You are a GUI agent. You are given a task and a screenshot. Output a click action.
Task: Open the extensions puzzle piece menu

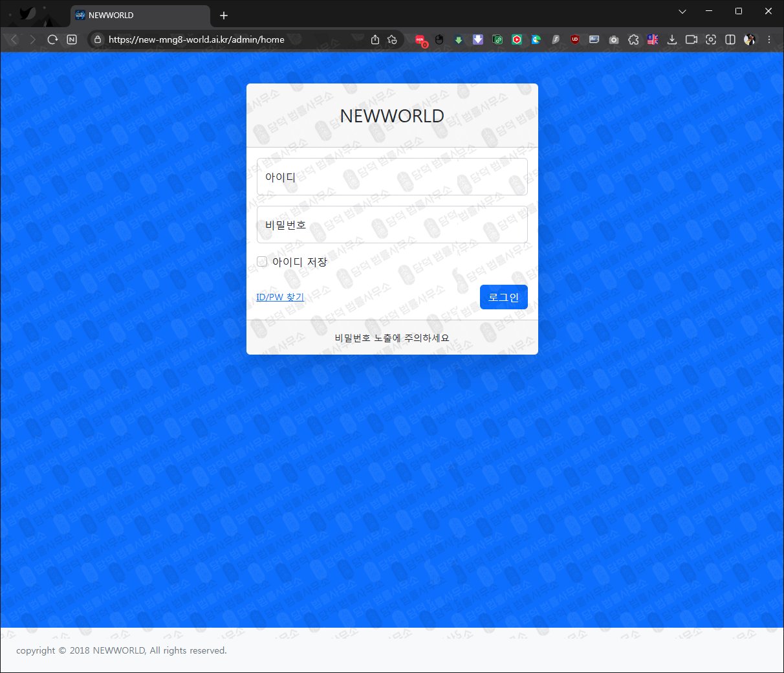[x=633, y=39]
